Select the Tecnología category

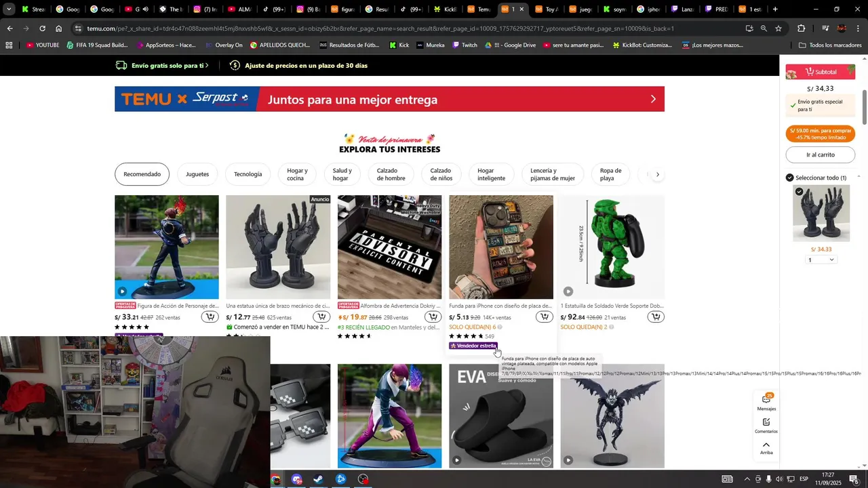coord(248,174)
